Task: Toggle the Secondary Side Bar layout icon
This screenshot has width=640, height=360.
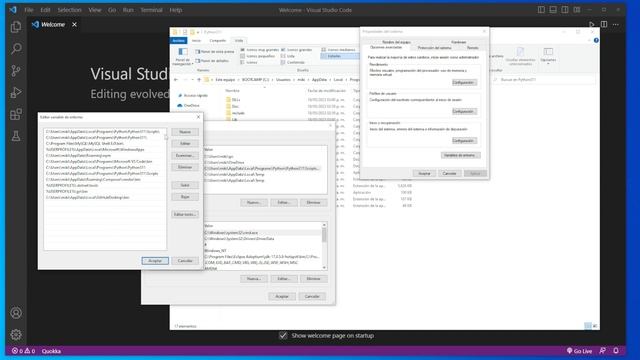Action: click(564, 10)
